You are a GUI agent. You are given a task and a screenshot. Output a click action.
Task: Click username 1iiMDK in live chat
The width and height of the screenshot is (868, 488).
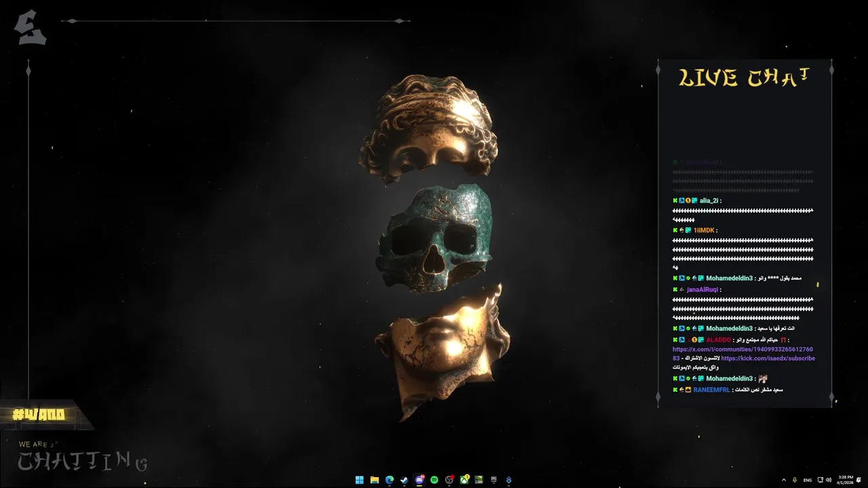[704, 230]
